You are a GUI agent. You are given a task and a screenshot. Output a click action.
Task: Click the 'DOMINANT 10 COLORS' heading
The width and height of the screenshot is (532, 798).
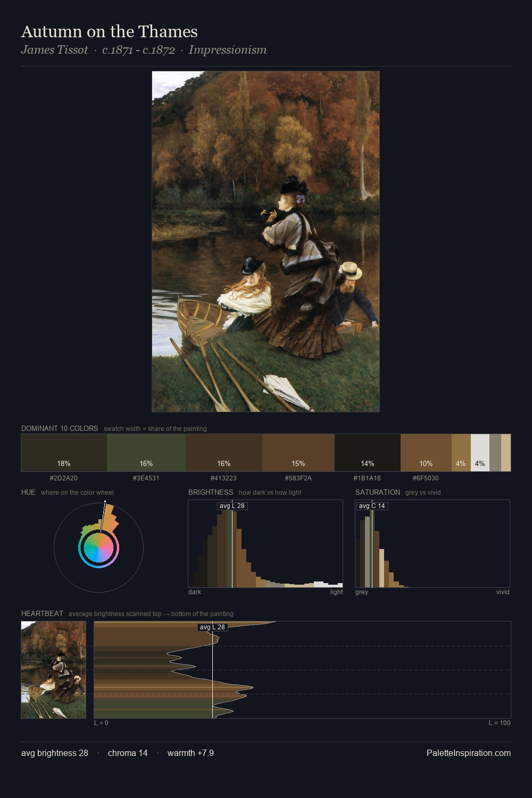point(60,428)
